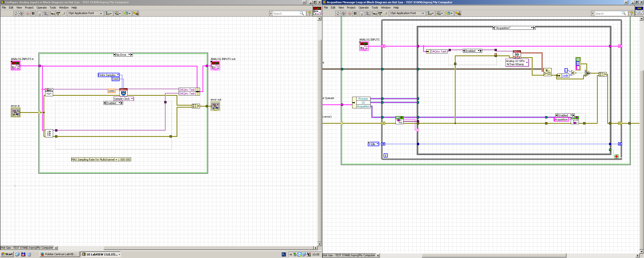Screen dimensions: 644x258
Task: Open Project menu in Configure Analog Inputs window
Action: click(29, 8)
